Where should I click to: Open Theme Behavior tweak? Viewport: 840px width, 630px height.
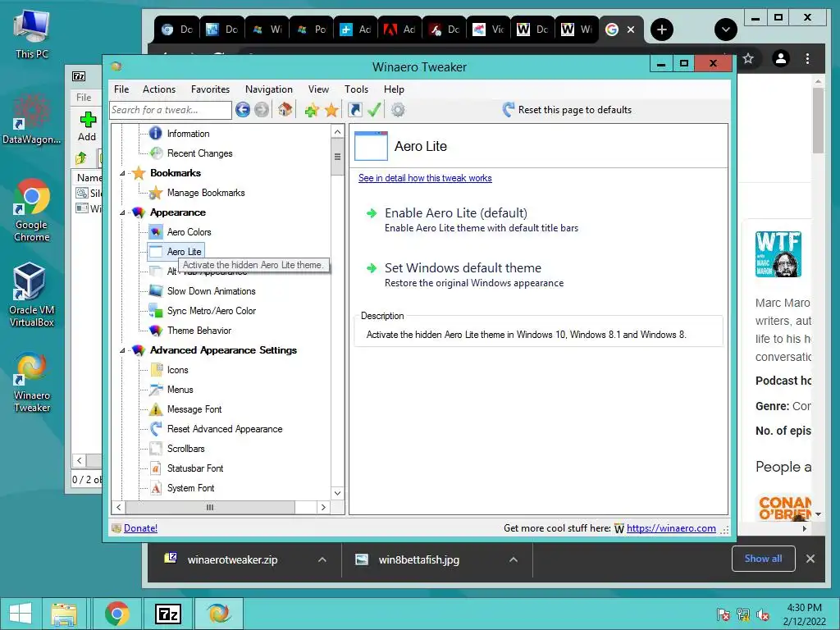[x=199, y=331]
